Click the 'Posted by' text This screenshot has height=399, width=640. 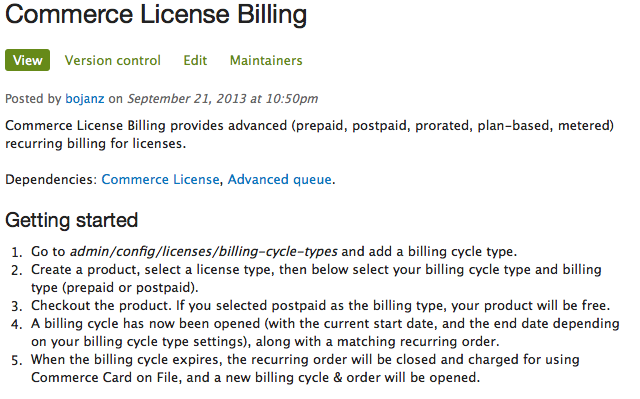tap(33, 99)
